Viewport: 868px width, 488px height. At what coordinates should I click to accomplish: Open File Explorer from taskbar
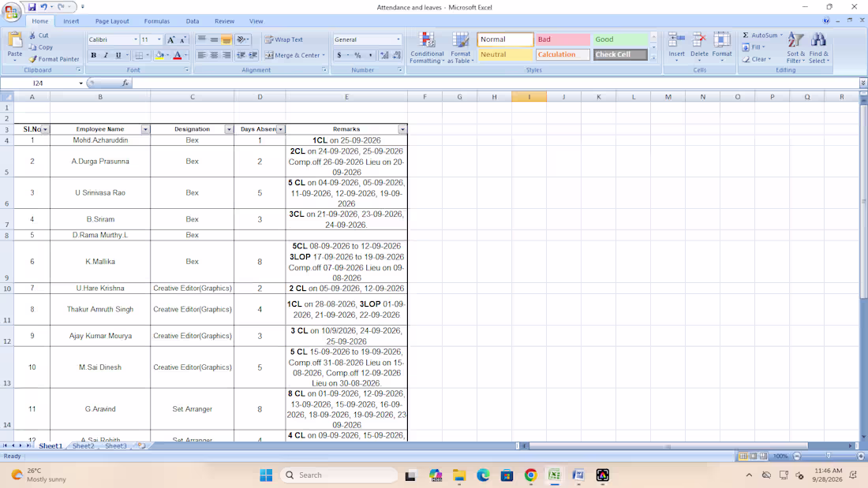pos(459,475)
